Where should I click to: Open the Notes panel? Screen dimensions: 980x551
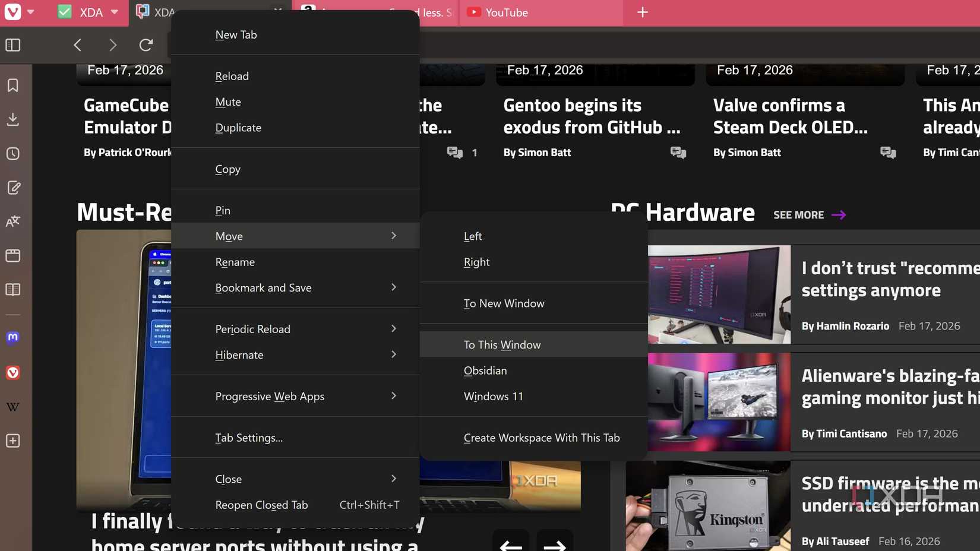point(13,188)
